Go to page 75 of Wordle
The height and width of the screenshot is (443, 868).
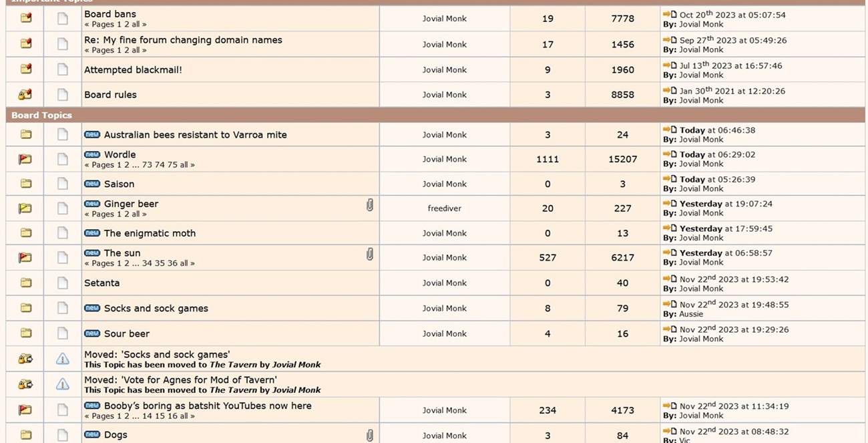(172, 165)
